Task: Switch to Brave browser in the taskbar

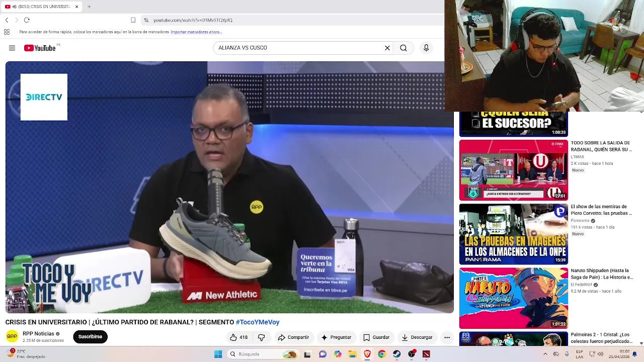Action: (367, 354)
